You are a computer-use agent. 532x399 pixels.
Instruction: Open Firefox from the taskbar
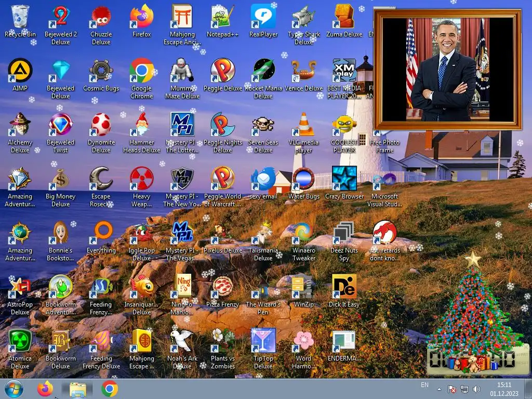[45, 389]
